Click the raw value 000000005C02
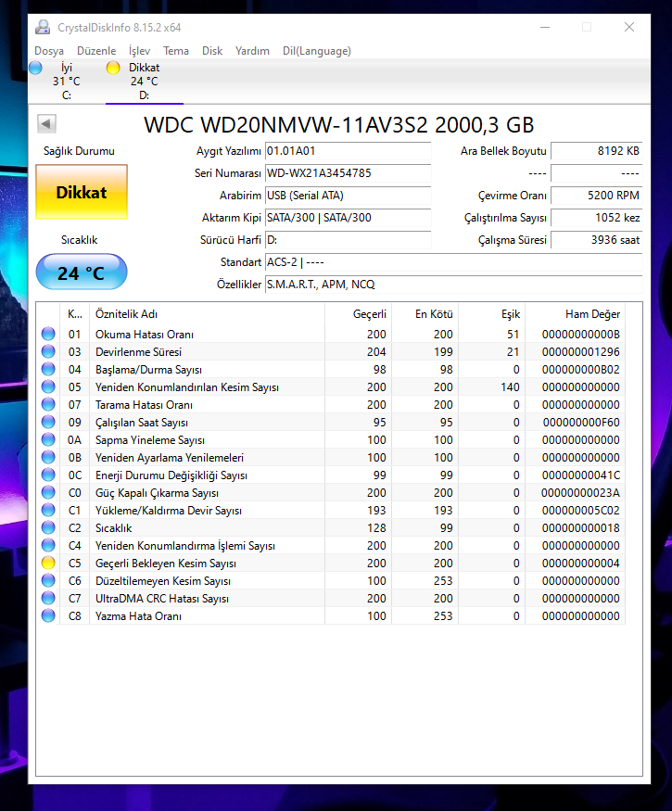The image size is (672, 811). click(580, 510)
